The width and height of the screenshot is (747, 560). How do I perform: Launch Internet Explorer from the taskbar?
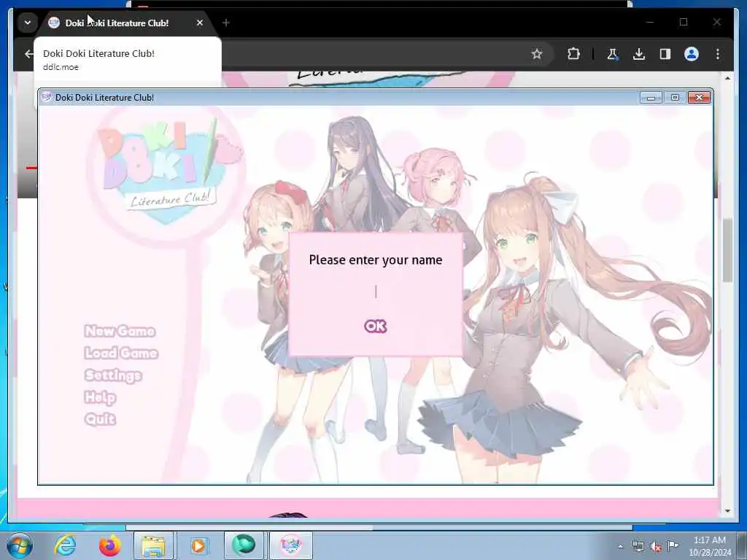click(65, 545)
